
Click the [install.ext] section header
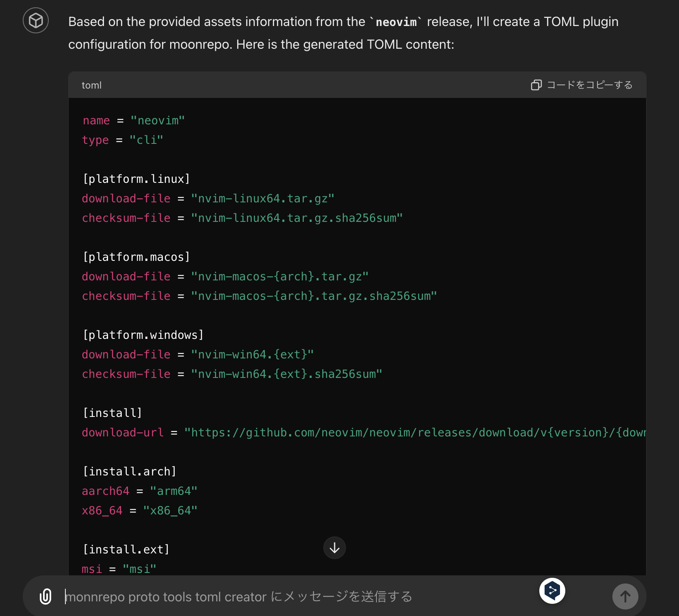point(126,550)
